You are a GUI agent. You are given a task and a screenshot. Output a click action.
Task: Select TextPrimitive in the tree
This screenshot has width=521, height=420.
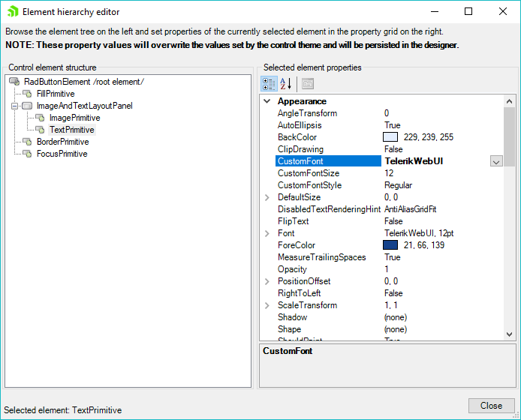tap(72, 130)
